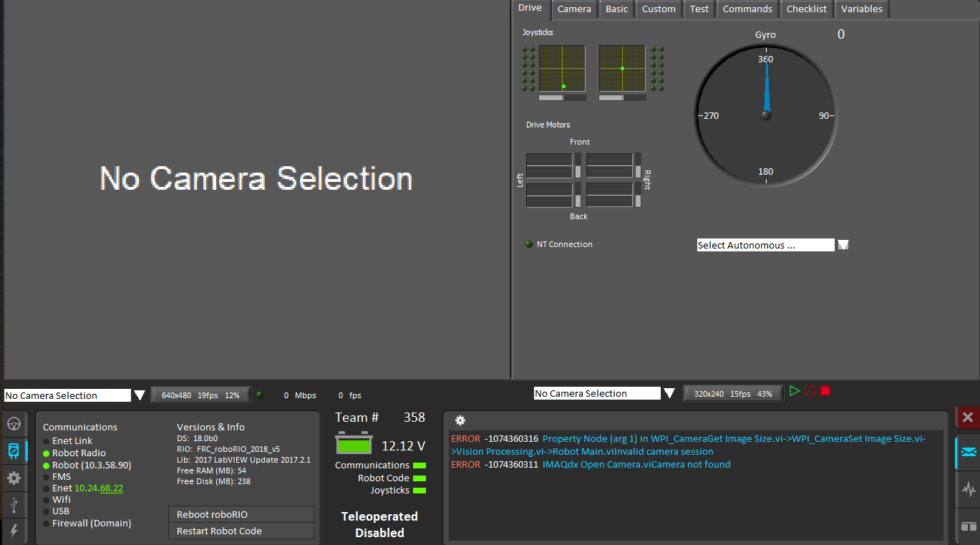Open the USB Devices tab icon
This screenshot has width=980, height=545.
[14, 504]
